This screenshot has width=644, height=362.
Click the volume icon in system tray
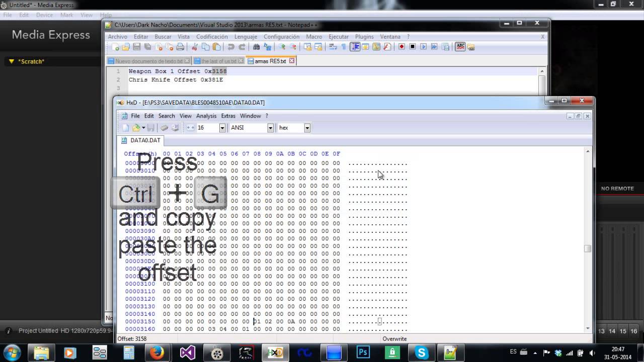point(592,352)
